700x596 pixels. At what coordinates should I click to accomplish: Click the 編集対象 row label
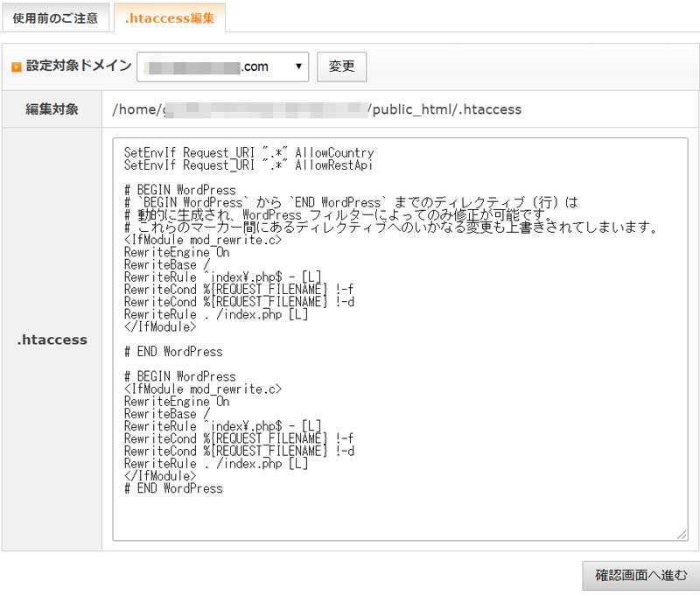point(52,109)
